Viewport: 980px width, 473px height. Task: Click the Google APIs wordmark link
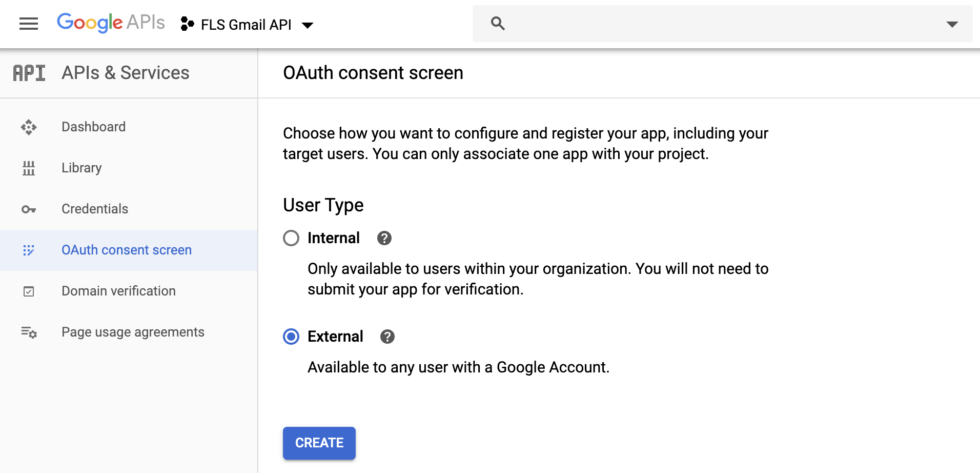pos(111,22)
